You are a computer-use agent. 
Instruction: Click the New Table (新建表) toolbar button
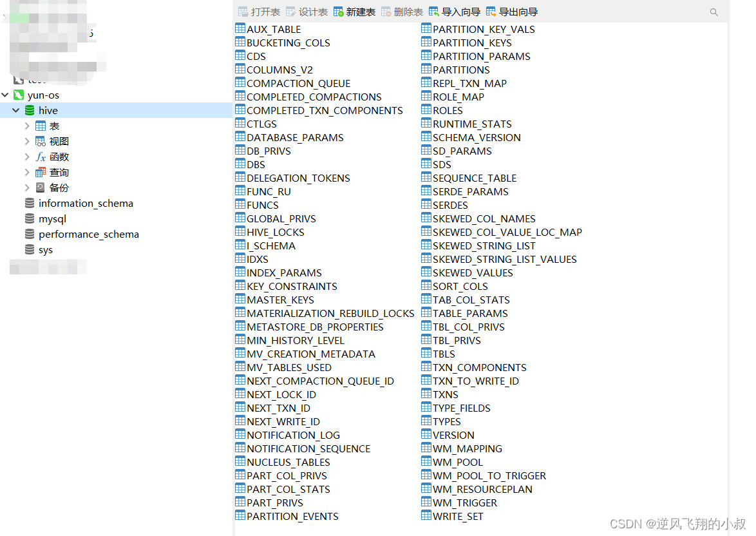pos(354,12)
